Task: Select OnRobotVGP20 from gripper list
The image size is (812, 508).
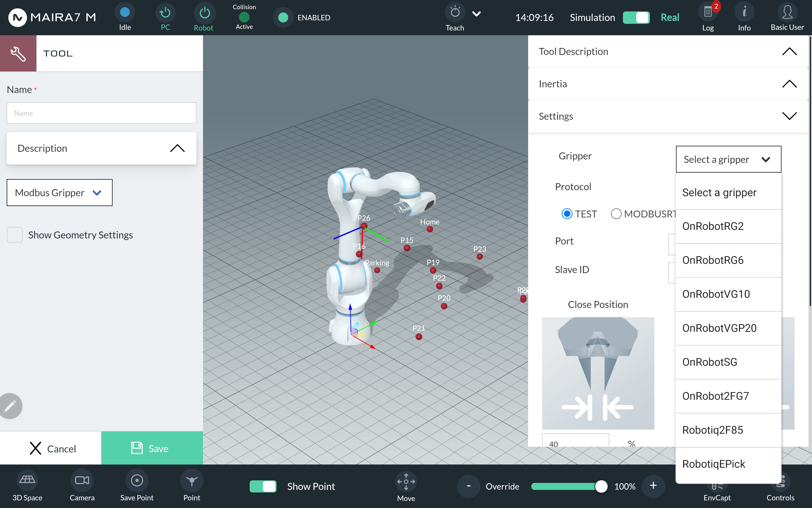Action: pyautogui.click(x=729, y=328)
